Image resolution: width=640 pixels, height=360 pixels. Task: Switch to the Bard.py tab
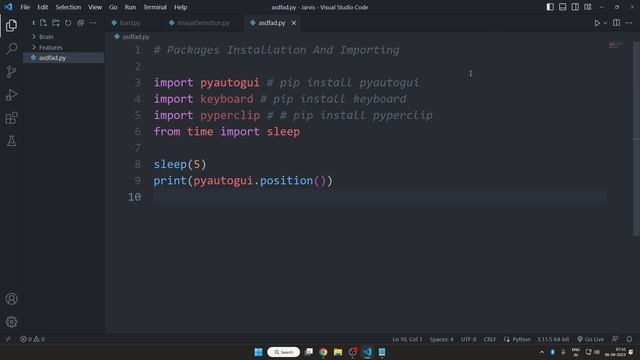(x=130, y=23)
